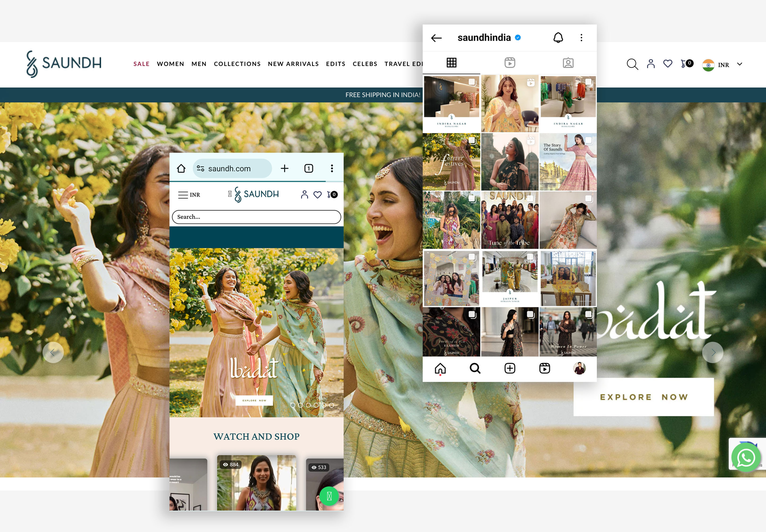Expand the INR currency dropdown chevron
The height and width of the screenshot is (532, 766).
point(740,64)
